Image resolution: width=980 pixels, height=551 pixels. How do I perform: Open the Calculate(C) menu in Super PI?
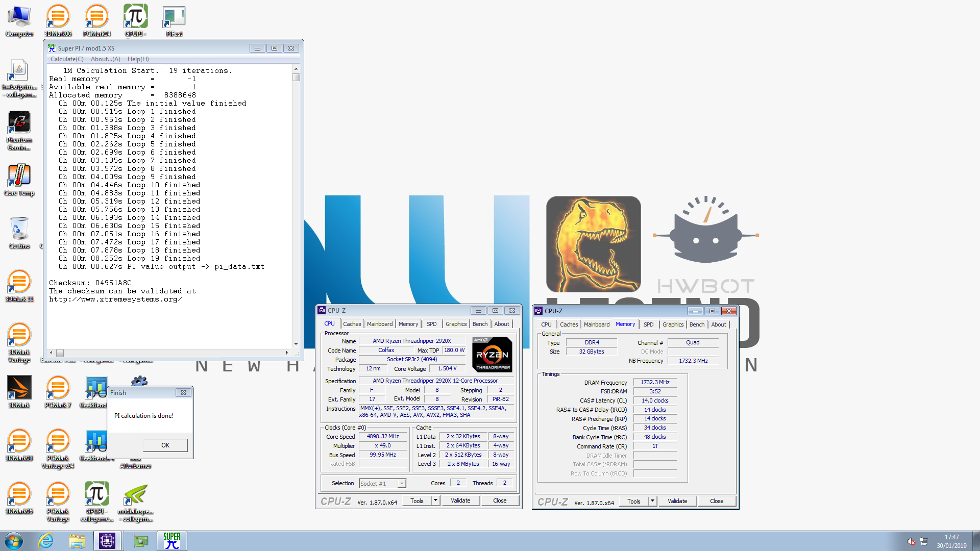click(x=67, y=59)
